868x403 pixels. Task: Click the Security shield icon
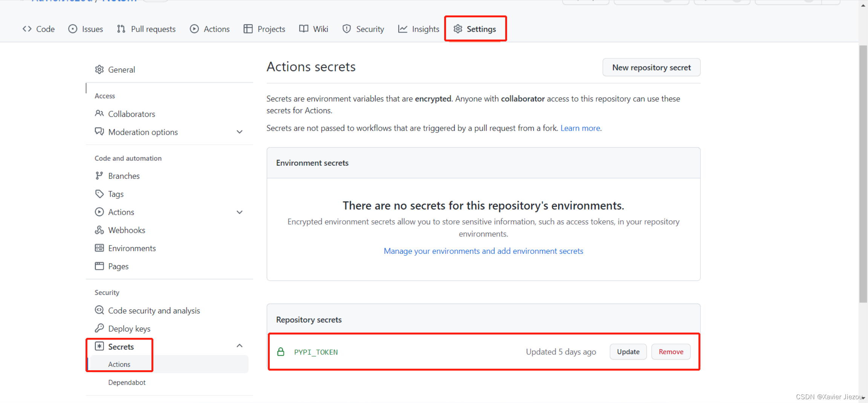[x=347, y=29]
